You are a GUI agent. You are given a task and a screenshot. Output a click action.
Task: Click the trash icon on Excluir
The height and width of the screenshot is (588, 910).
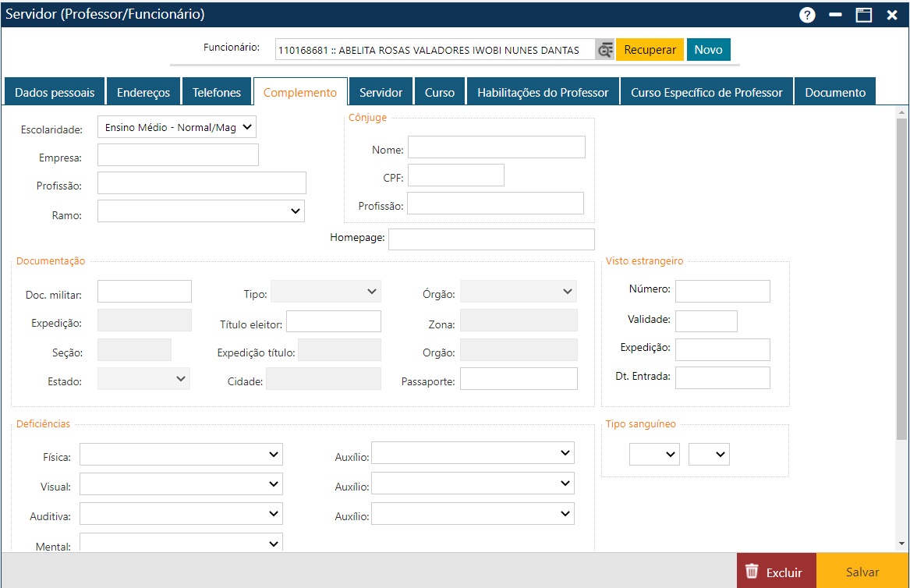coord(752,572)
